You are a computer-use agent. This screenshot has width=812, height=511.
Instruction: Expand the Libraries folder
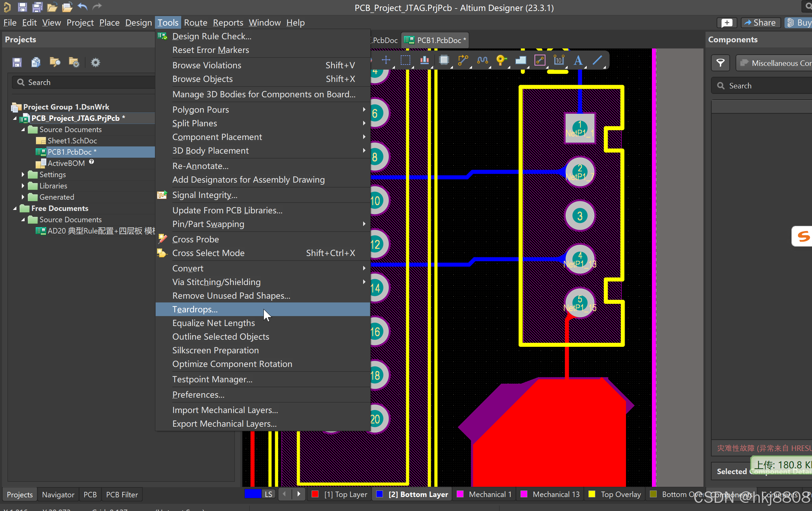[23, 186]
